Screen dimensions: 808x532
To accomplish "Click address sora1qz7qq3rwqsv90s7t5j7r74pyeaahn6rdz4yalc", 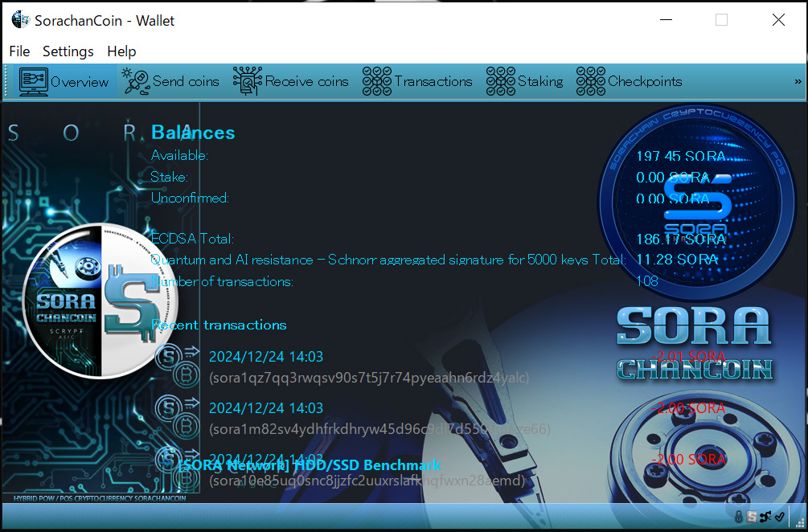I will click(369, 378).
